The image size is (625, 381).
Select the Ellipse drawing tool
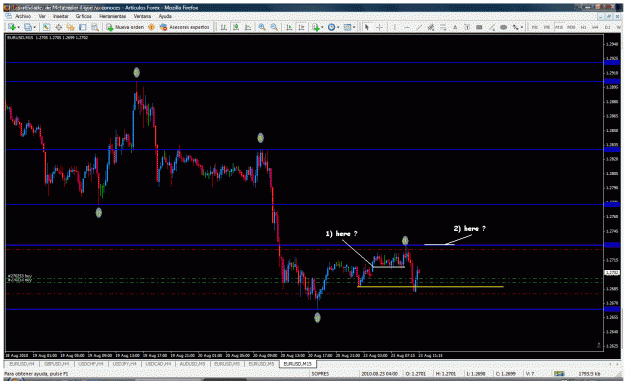[x=503, y=27]
